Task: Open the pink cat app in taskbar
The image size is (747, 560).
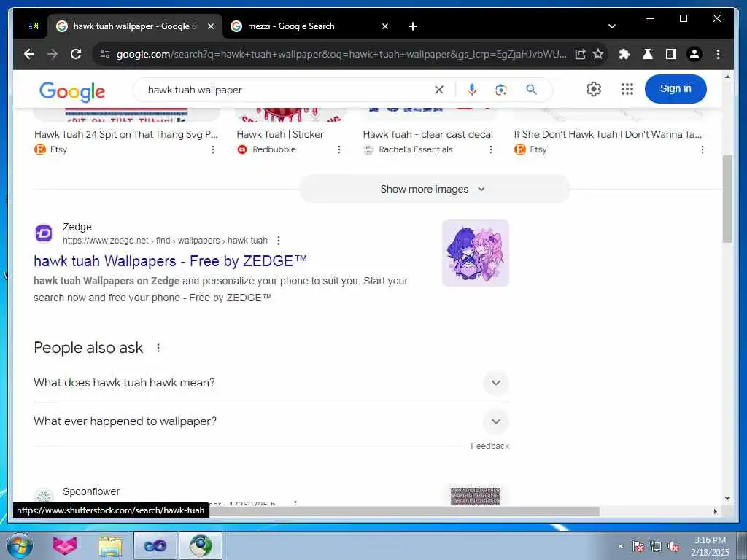Action: pos(65,545)
